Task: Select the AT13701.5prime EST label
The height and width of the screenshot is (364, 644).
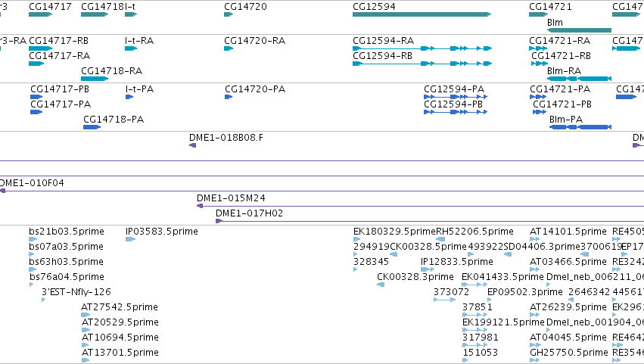Action: point(120,353)
